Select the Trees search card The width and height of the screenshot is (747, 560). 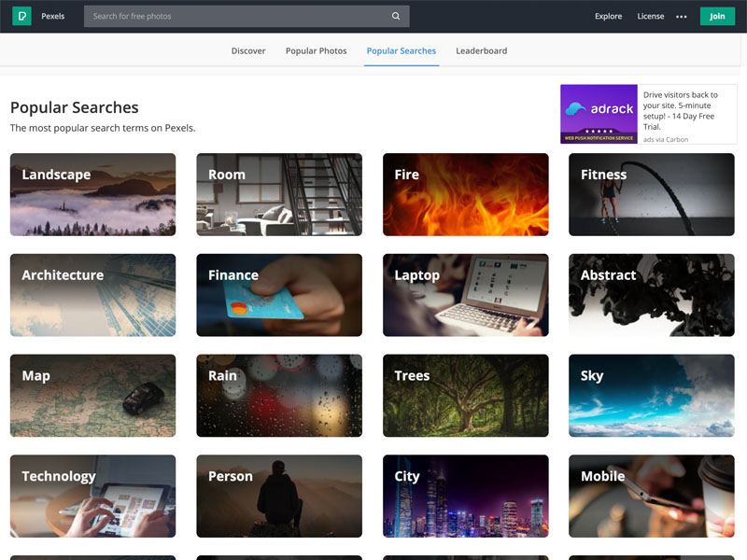coord(465,396)
